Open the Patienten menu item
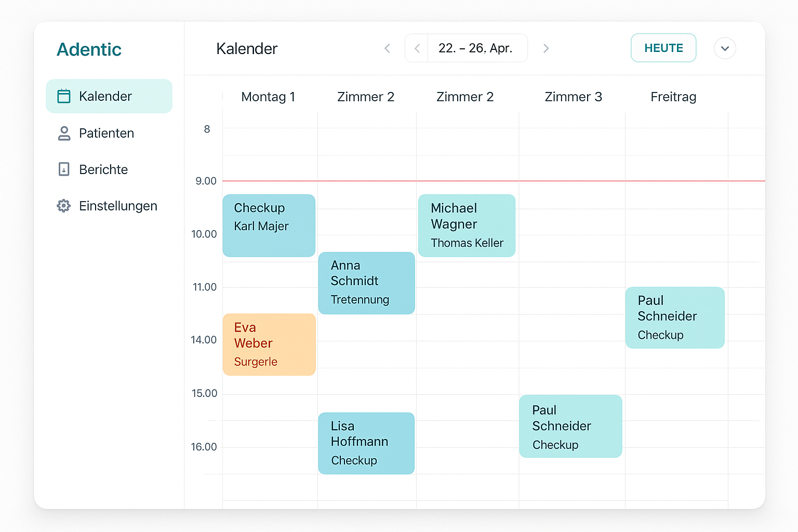Image resolution: width=798 pixels, height=532 pixels. tap(107, 134)
